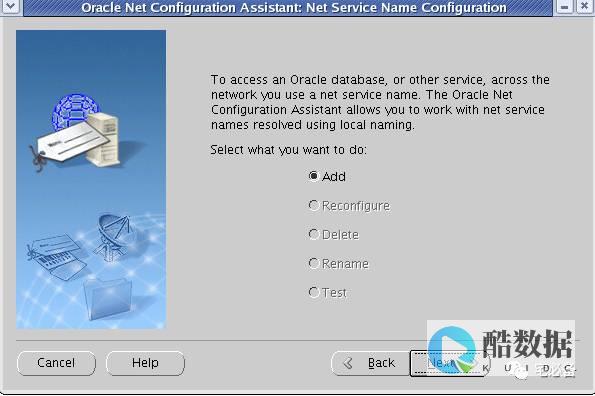Viewport: 595px width, 396px height.
Task: Open the window menu in title bar
Action: point(10,6)
